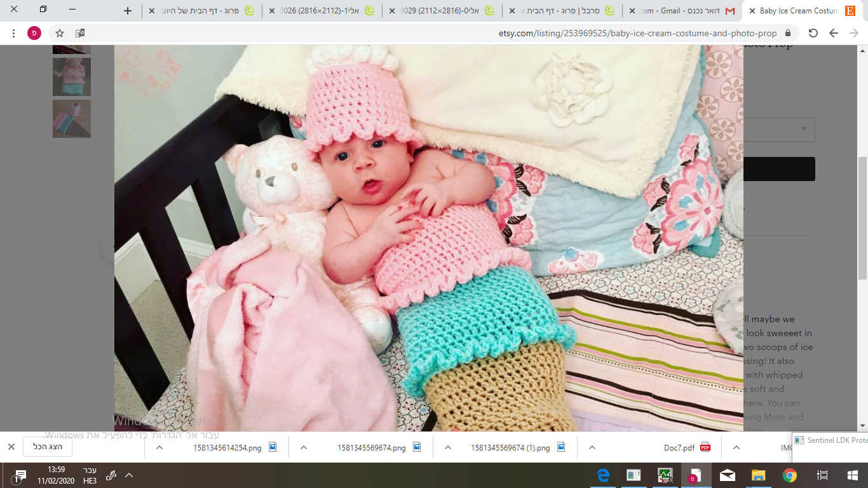868x488 pixels.
Task: Expand options for the IMG download
Action: 736,447
